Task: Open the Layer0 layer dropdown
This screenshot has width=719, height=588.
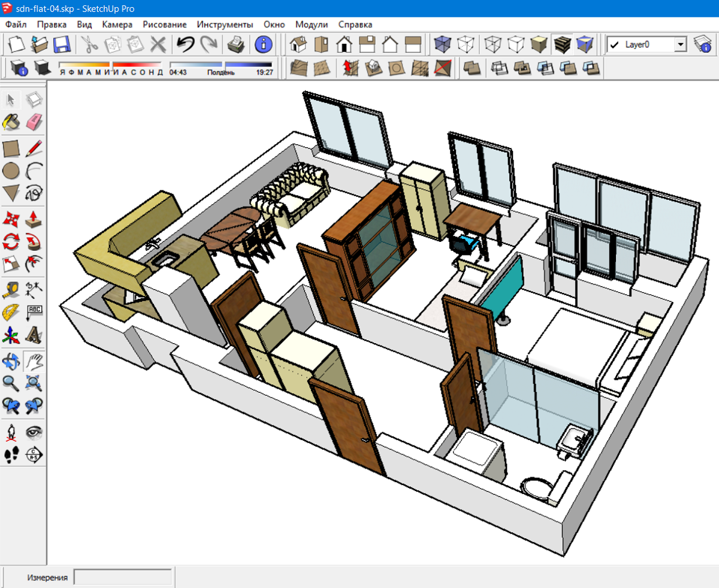Action: click(x=646, y=44)
